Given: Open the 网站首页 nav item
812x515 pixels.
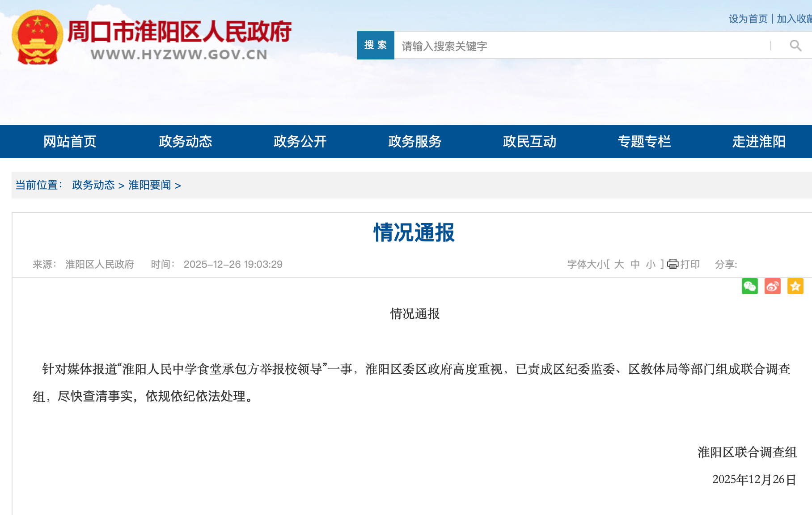Looking at the screenshot, I should tap(70, 141).
